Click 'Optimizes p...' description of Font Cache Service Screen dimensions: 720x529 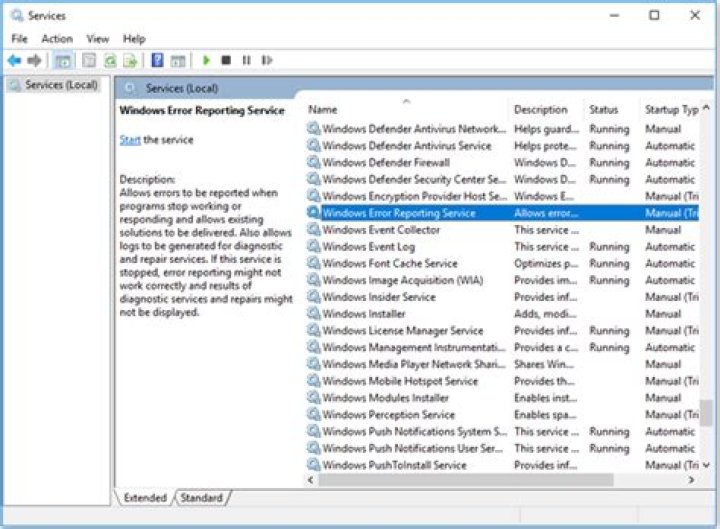546,263
